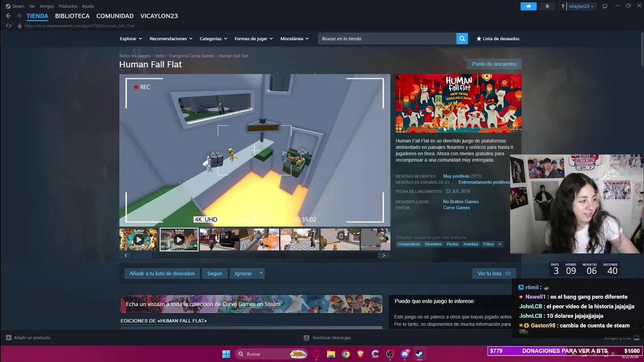This screenshot has height=362, width=644.
Task: Open the Ignorar options dropdown arrow
Action: click(261, 274)
